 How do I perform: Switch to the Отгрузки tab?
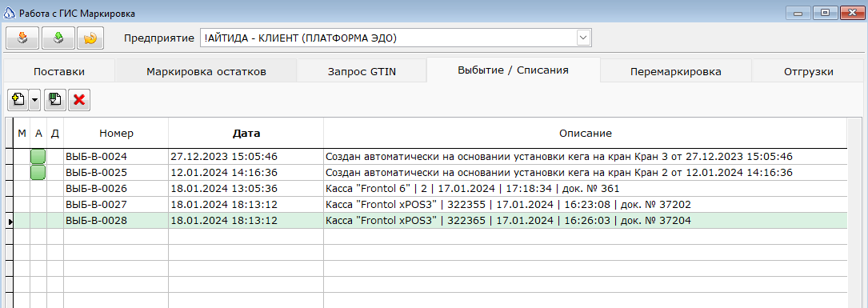click(809, 71)
